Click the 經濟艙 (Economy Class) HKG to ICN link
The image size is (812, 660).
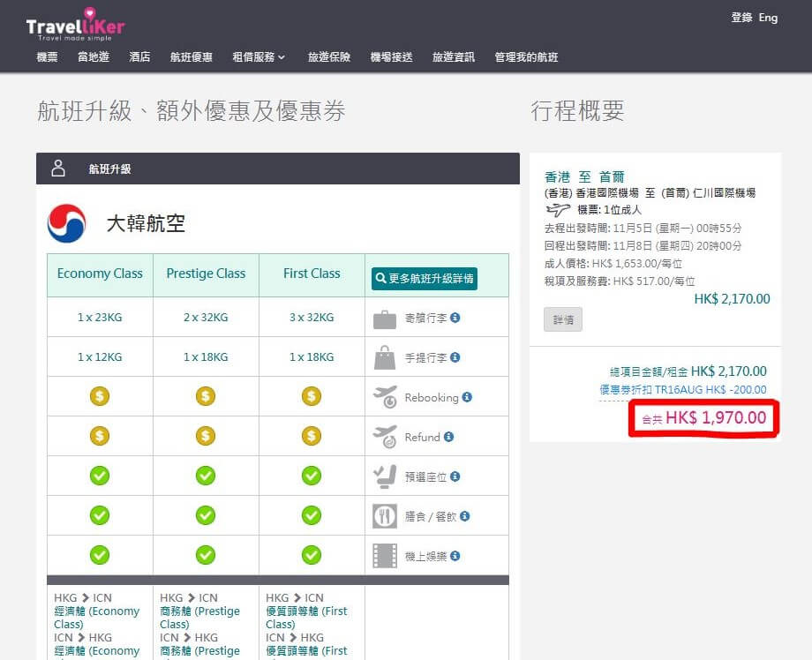[x=97, y=618]
